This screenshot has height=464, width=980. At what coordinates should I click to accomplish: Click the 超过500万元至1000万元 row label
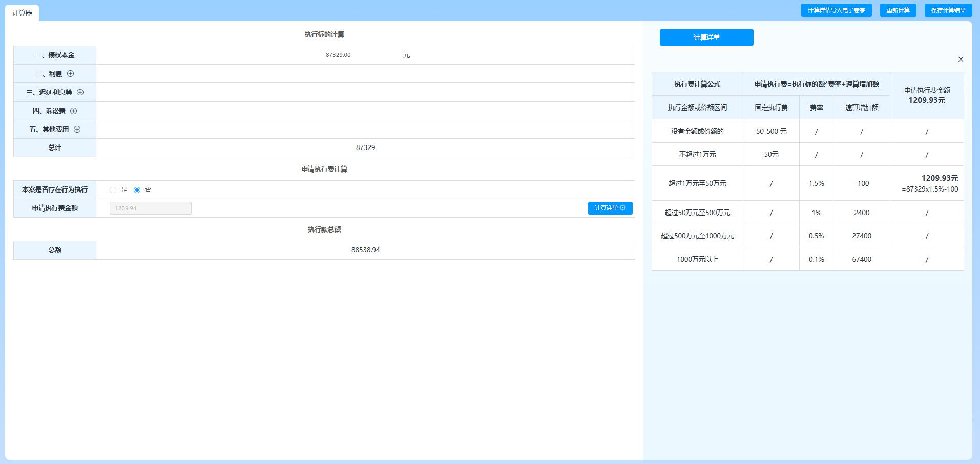[x=697, y=236]
